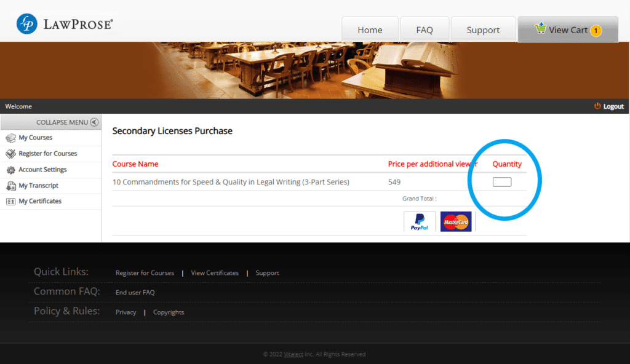This screenshot has height=364, width=630.
Task: Click the Welcome text in dark bar
Action: point(18,106)
